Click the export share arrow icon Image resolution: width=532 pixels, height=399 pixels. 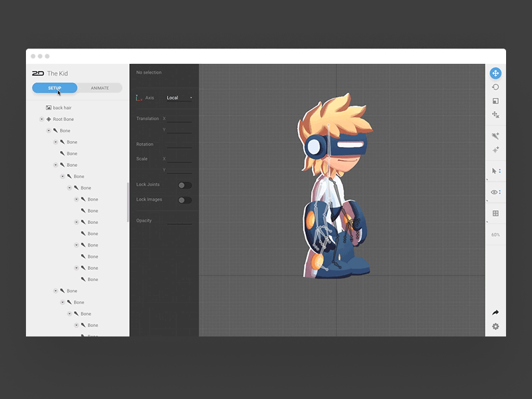[x=495, y=313]
